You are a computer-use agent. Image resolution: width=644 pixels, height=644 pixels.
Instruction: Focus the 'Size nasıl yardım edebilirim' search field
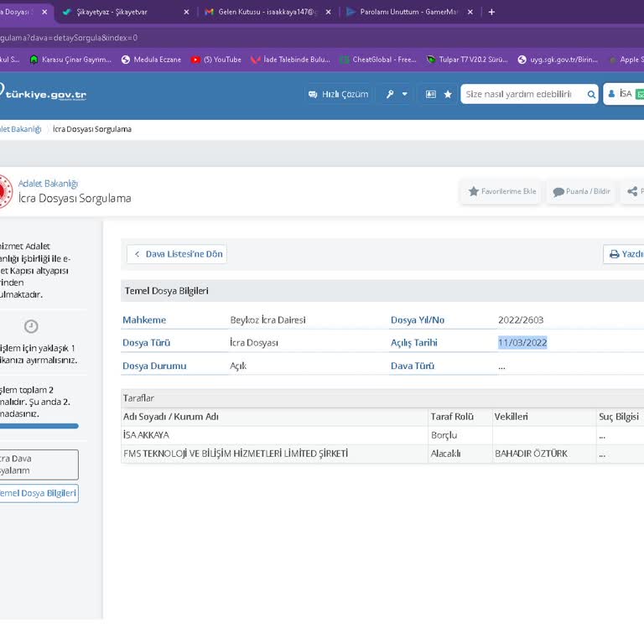pos(522,94)
